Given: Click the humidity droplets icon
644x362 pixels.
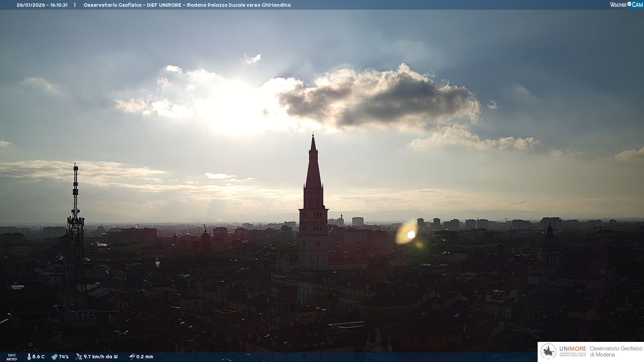Looking at the screenshot, I should point(54,357).
